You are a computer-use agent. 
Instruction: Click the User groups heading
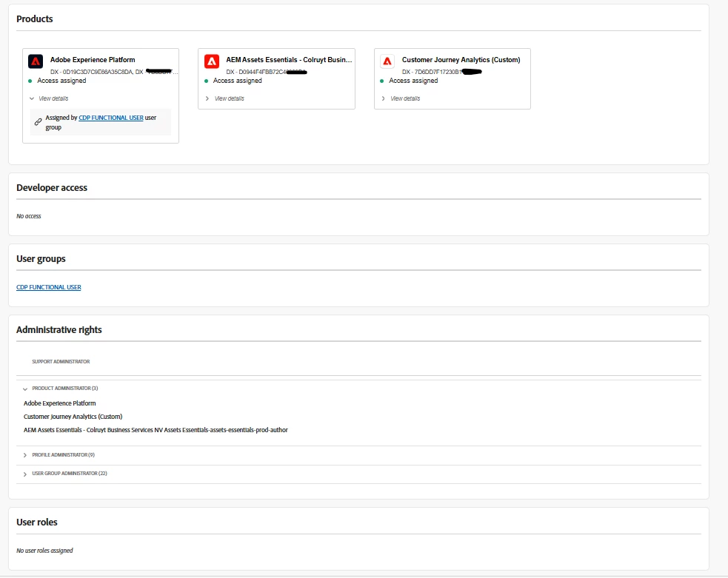point(41,259)
